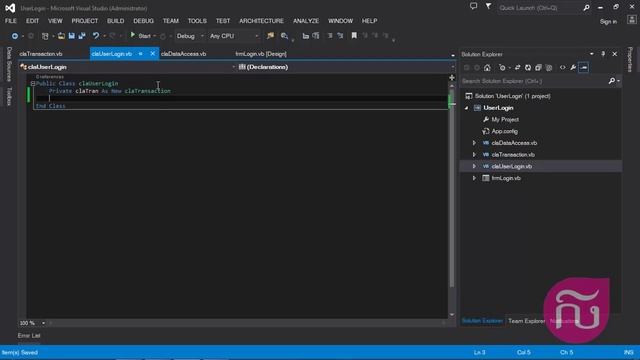Click the Pending Changes Filter icon in Solution Explorer

(502, 68)
